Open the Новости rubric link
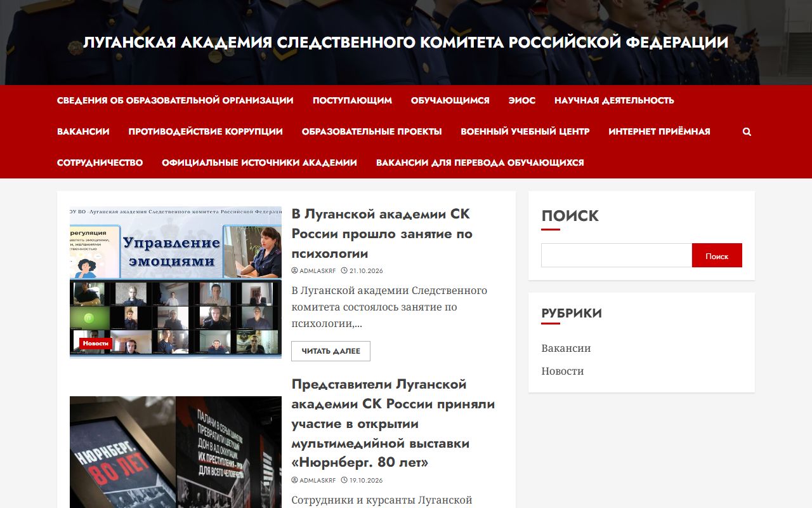 (x=562, y=371)
